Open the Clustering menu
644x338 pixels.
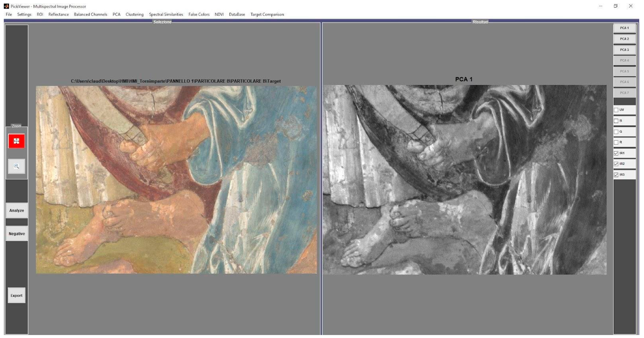pos(134,15)
